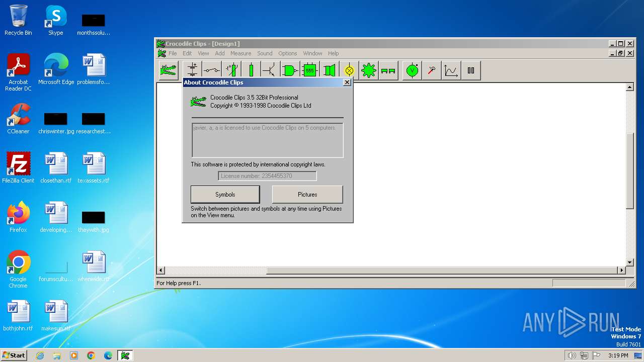This screenshot has width=644, height=362.
Task: Open the logic gates toolbar
Action: tap(290, 70)
